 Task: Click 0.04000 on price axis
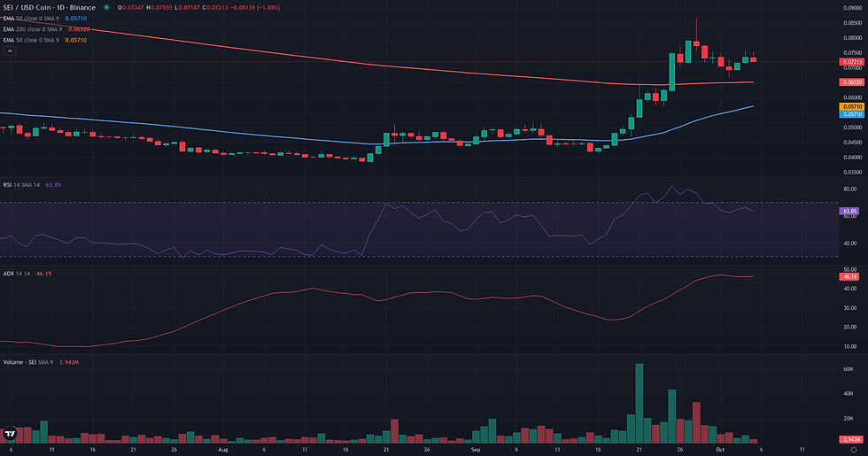852,158
